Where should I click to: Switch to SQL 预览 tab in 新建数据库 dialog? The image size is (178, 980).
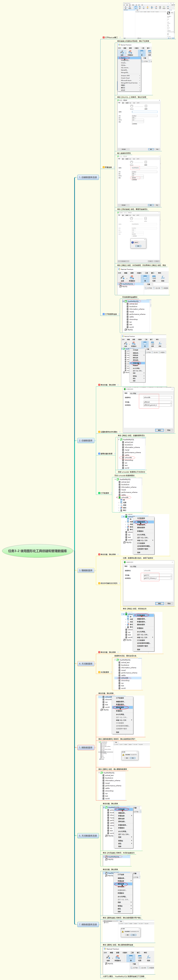(133, 393)
